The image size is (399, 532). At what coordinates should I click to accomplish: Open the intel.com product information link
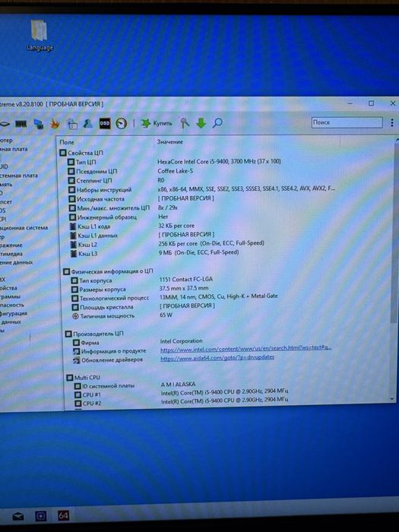pyautogui.click(x=245, y=348)
